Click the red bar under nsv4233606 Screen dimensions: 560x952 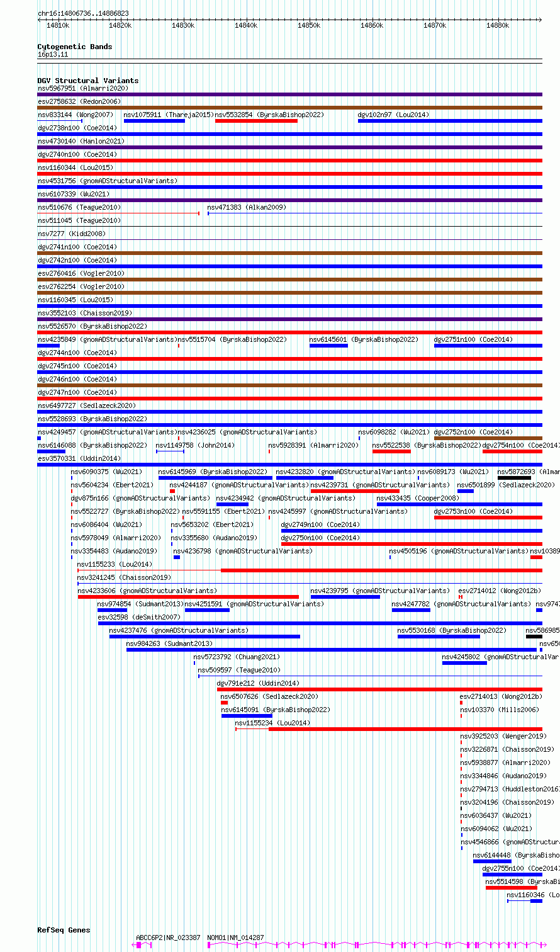pyautogui.click(x=188, y=597)
